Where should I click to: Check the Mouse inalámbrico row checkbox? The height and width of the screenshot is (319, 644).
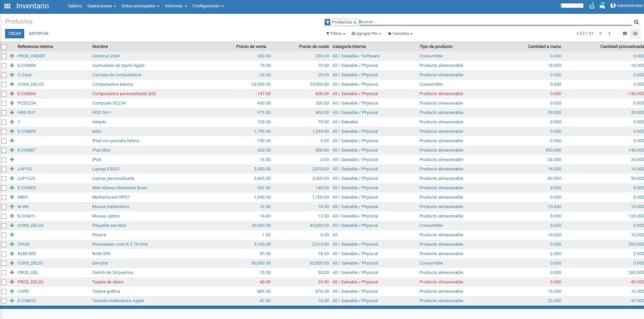click(x=4, y=207)
